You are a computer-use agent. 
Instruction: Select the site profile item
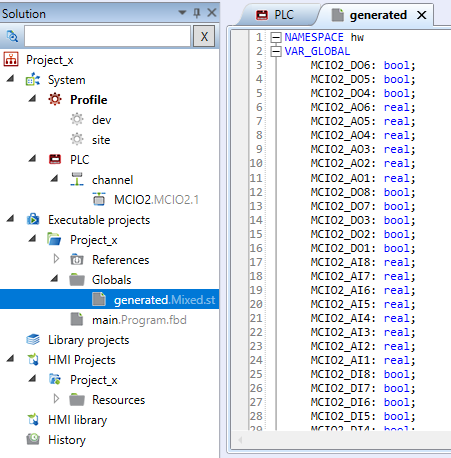pos(101,140)
